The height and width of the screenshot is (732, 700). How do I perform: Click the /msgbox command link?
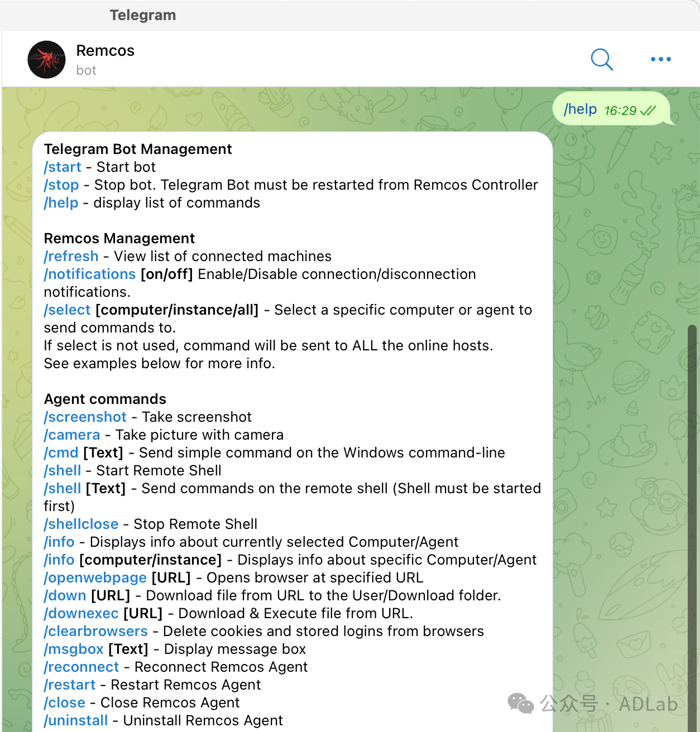click(74, 649)
